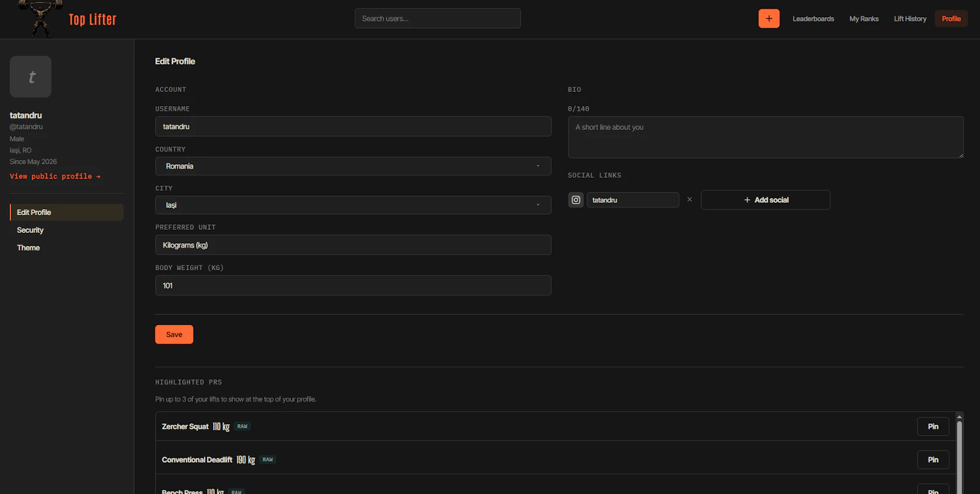
Task: Focus the Search users field
Action: coord(437,18)
